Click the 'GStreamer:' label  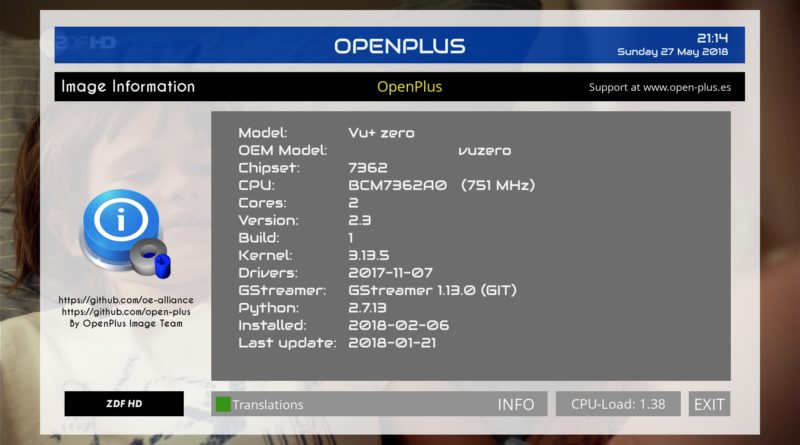282,290
